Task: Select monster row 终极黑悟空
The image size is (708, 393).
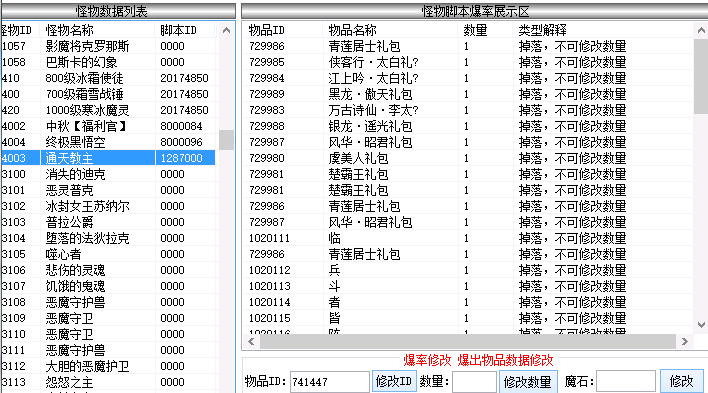Action: [x=108, y=142]
